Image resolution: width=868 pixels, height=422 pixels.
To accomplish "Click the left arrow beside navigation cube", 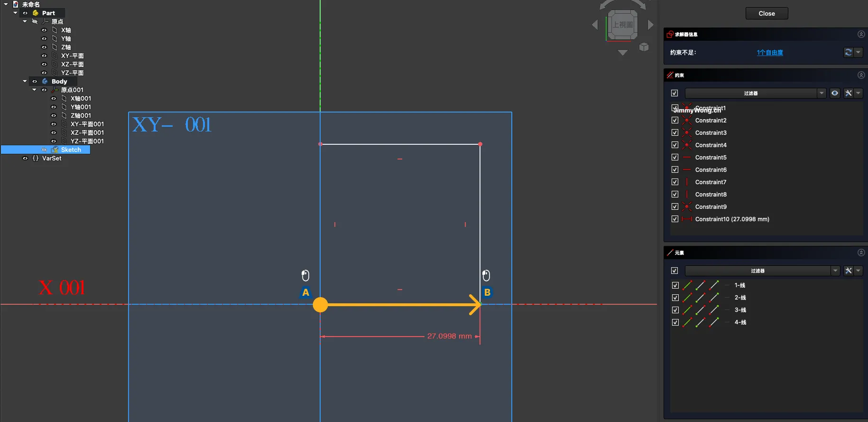I will (x=595, y=25).
